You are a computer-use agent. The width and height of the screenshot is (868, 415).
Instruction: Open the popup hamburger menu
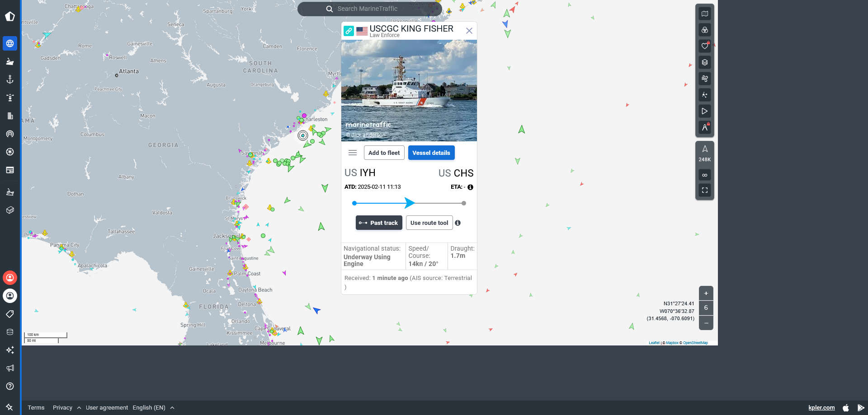[353, 153]
